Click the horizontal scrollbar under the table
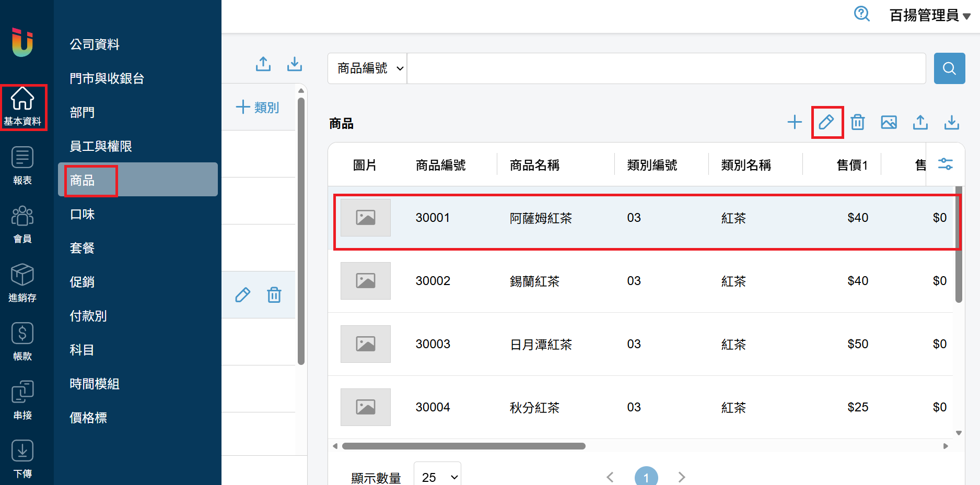 [463, 446]
